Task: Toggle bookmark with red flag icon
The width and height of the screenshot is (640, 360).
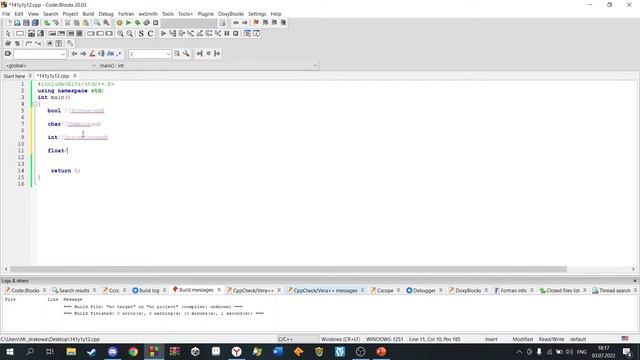Action: [256, 23]
